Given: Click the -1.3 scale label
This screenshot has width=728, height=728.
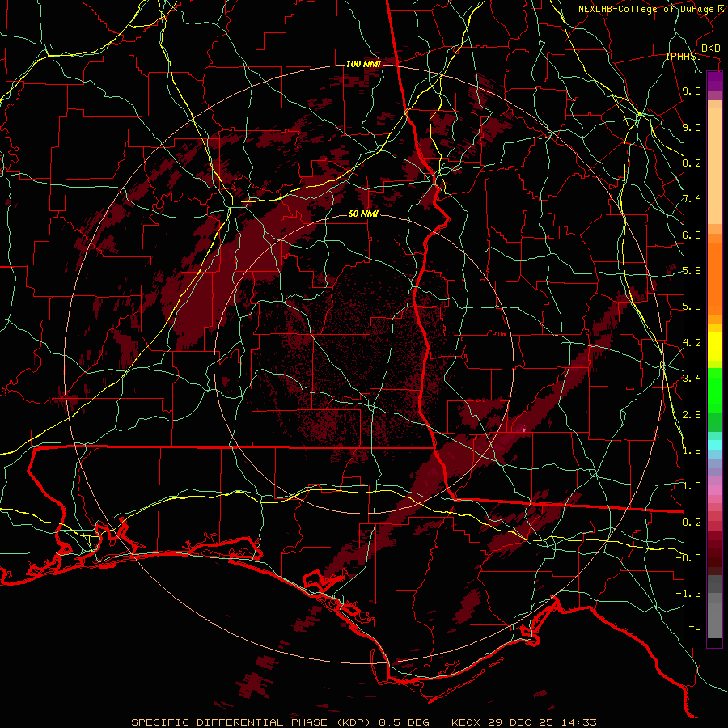Looking at the screenshot, I should tap(688, 594).
